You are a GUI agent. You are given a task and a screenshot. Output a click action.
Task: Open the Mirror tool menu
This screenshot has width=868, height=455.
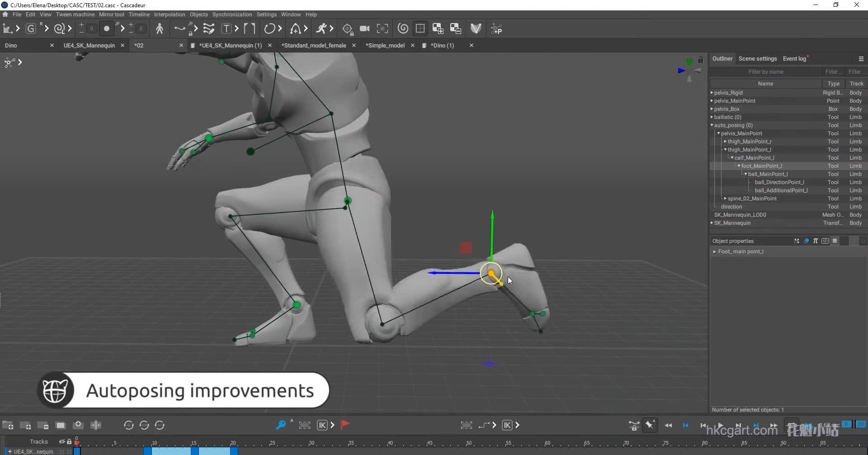click(x=112, y=14)
